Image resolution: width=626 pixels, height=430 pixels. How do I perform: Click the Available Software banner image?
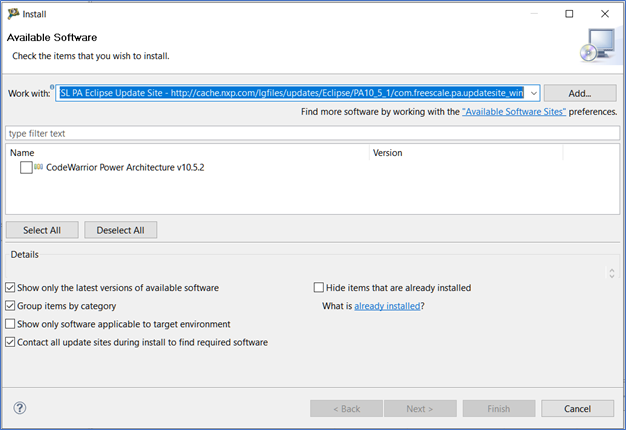595,47
